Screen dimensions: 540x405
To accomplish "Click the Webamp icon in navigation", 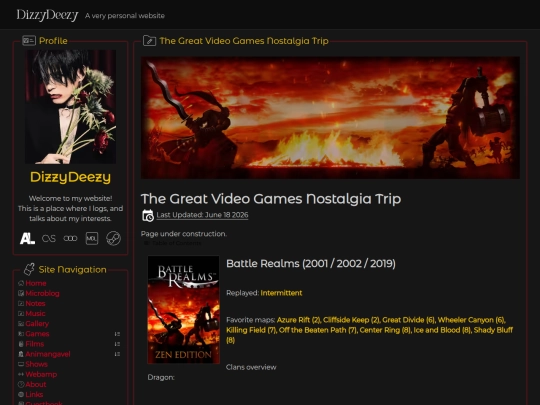I will coord(21,374).
